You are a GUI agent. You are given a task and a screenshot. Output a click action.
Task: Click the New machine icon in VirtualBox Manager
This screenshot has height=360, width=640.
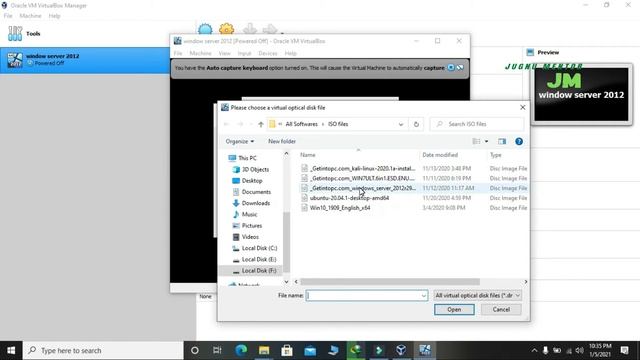pyautogui.click(x=205, y=29)
